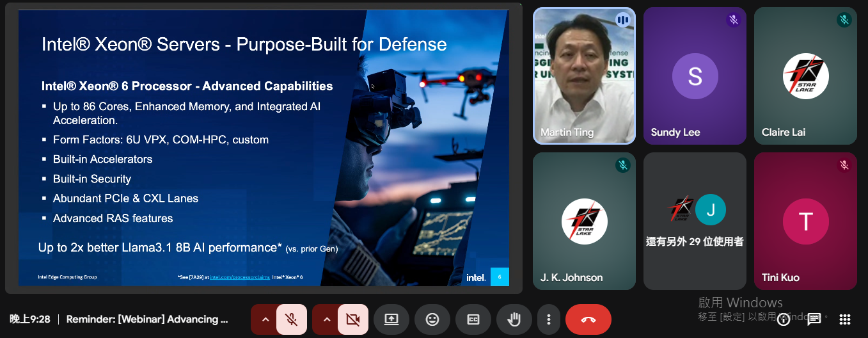This screenshot has width=868, height=338.
Task: Raise your hand
Action: pos(514,319)
